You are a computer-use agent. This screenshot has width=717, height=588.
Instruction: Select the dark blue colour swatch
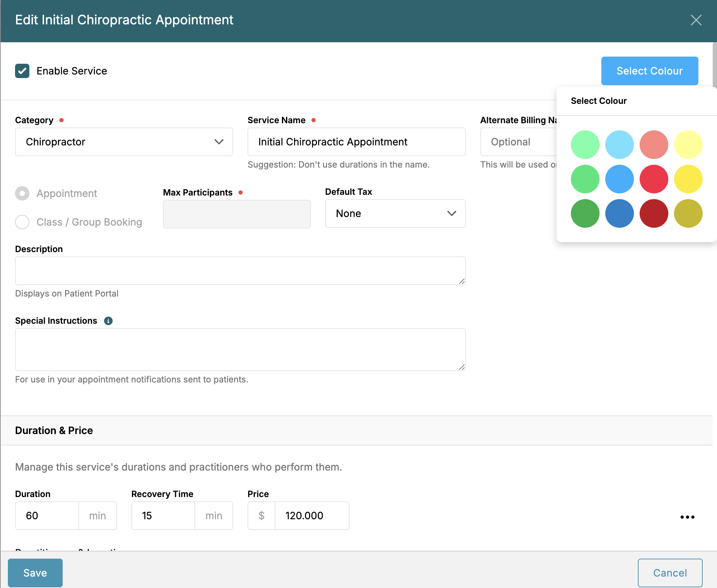(x=619, y=213)
